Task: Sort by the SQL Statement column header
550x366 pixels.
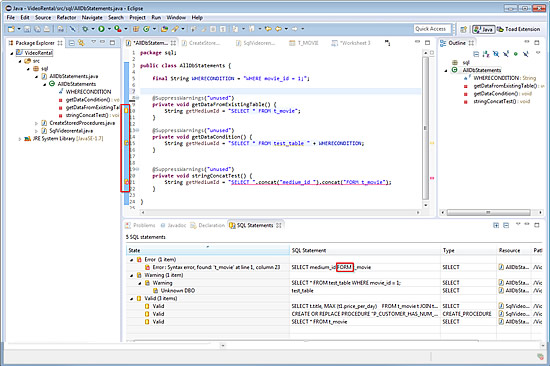Action: pos(365,250)
